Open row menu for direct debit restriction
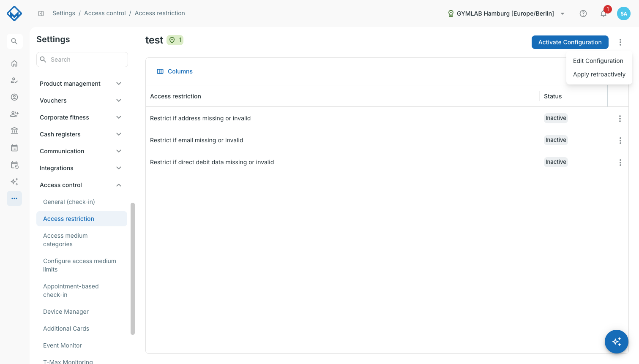The height and width of the screenshot is (364, 639). [x=620, y=163]
